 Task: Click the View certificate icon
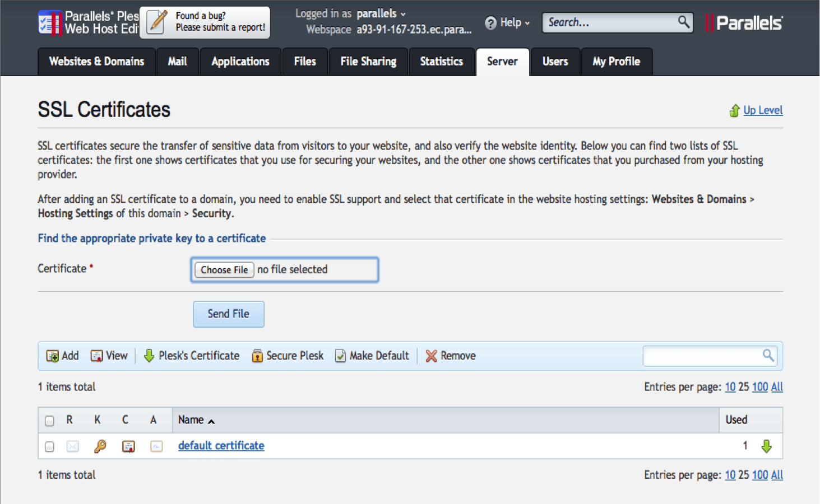96,356
